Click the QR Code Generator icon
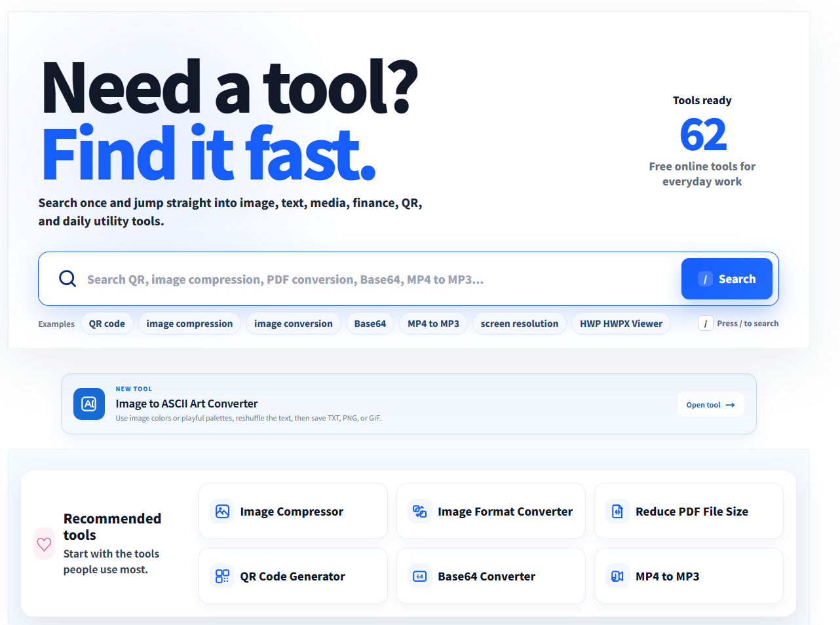The width and height of the screenshot is (840, 625). pyautogui.click(x=223, y=576)
